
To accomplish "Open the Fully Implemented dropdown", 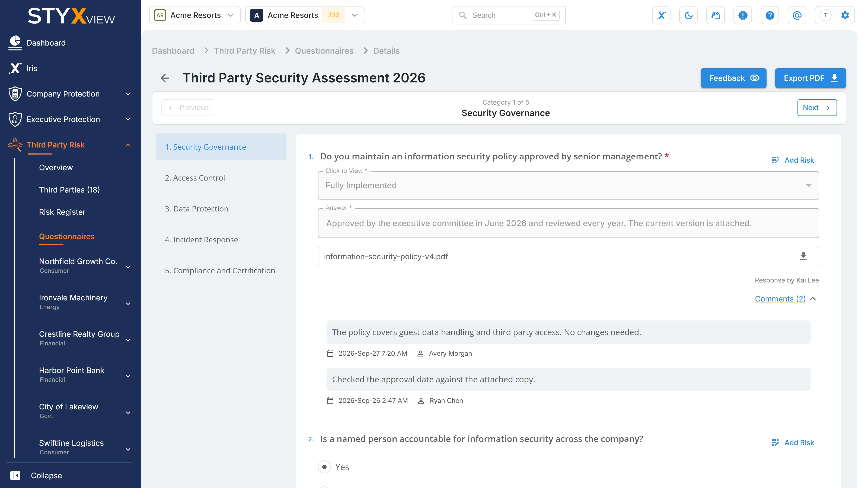I will 568,185.
